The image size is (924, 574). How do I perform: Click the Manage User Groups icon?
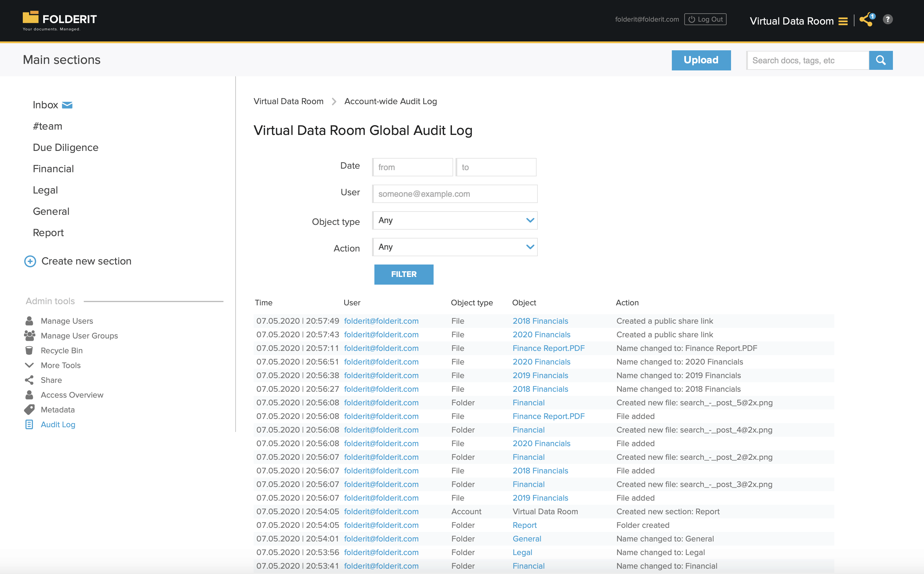pos(29,335)
